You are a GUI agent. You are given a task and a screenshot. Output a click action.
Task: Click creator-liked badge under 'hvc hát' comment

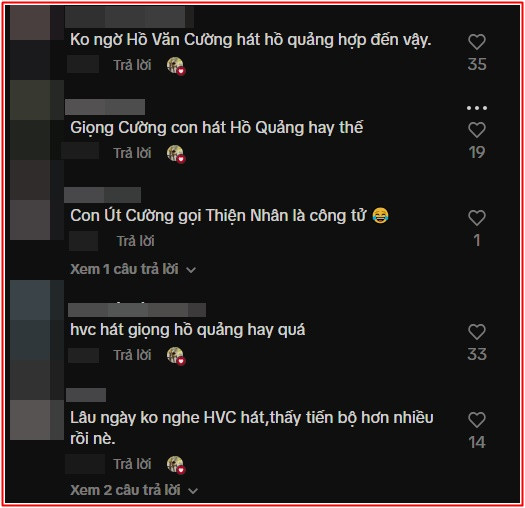(x=176, y=356)
